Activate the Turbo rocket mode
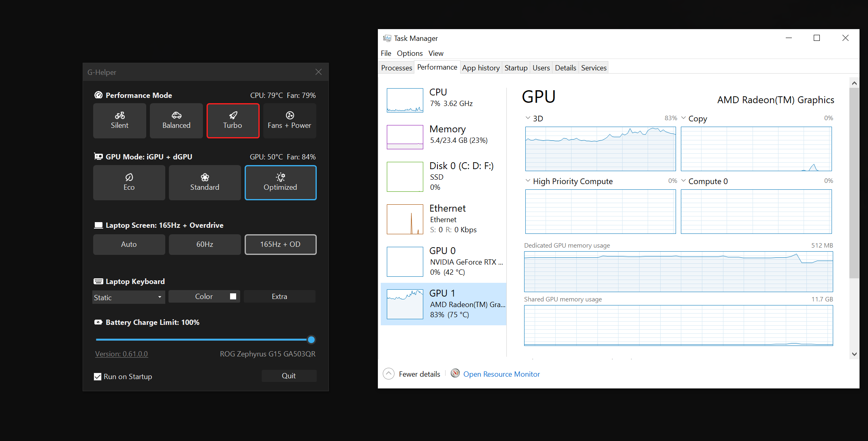The image size is (868, 441). tap(233, 120)
